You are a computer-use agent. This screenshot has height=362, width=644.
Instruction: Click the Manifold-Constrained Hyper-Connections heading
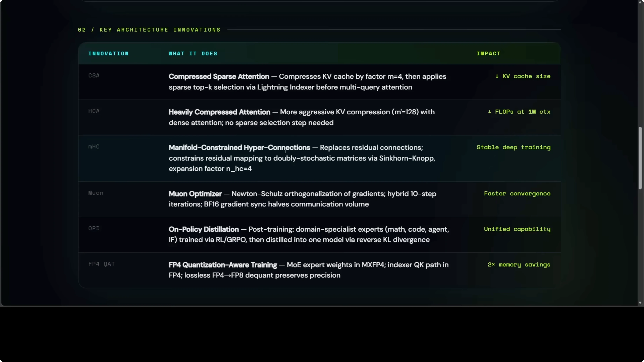point(239,147)
